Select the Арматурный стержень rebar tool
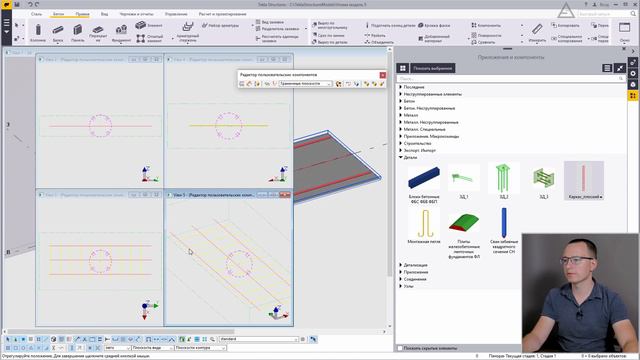 click(188, 33)
